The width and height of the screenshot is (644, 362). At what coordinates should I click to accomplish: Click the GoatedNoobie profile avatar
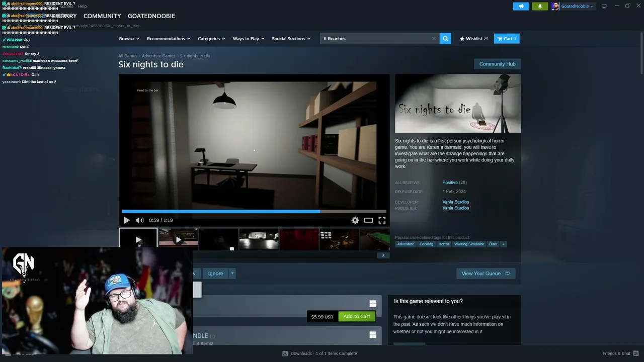(555, 6)
